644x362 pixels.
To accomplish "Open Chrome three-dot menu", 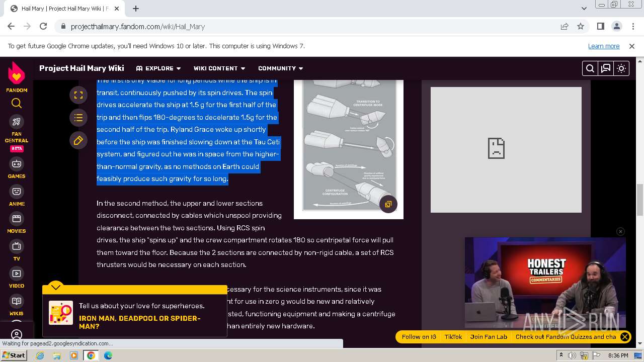I will 632,26.
